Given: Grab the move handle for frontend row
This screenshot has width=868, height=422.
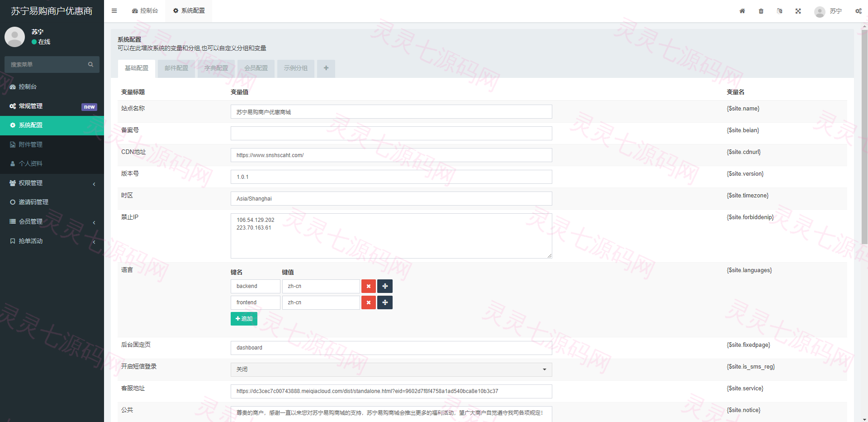Looking at the screenshot, I should [385, 302].
